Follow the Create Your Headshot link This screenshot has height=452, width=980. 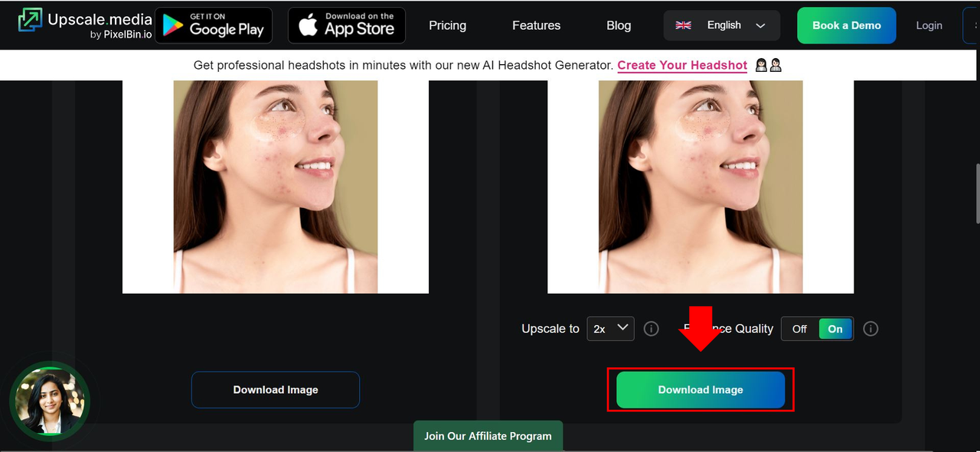pyautogui.click(x=682, y=65)
